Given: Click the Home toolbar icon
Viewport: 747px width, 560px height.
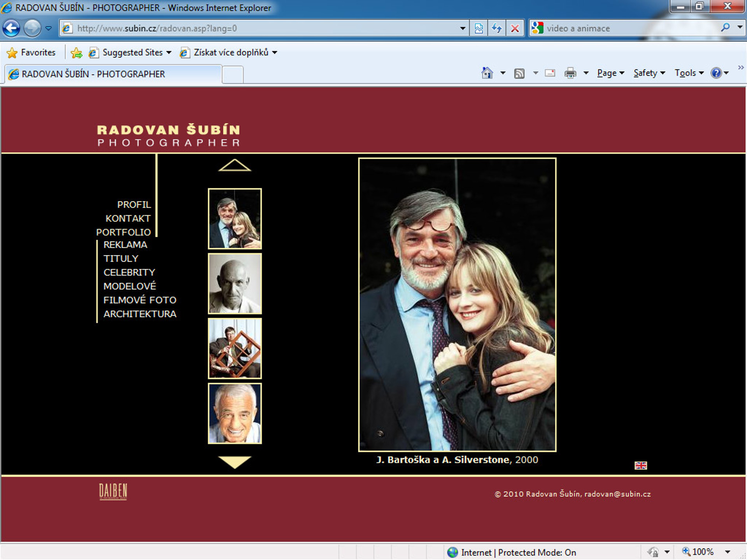Looking at the screenshot, I should [487, 73].
